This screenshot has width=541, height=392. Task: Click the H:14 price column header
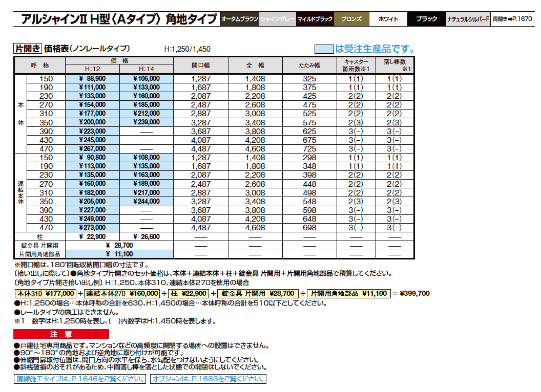point(147,69)
